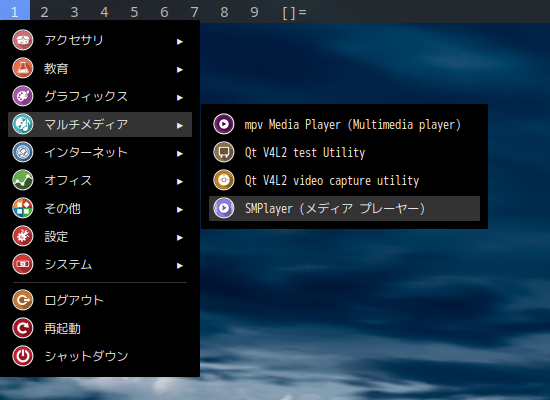This screenshot has width=550, height=400.
Task: Click the シャットダウン power icon
Action: point(23,356)
